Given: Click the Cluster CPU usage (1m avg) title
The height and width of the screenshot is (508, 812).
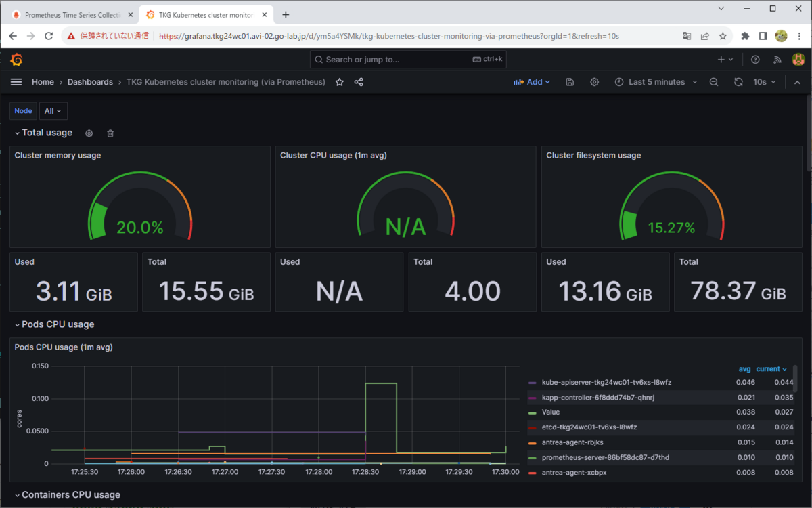Looking at the screenshot, I should point(334,156).
